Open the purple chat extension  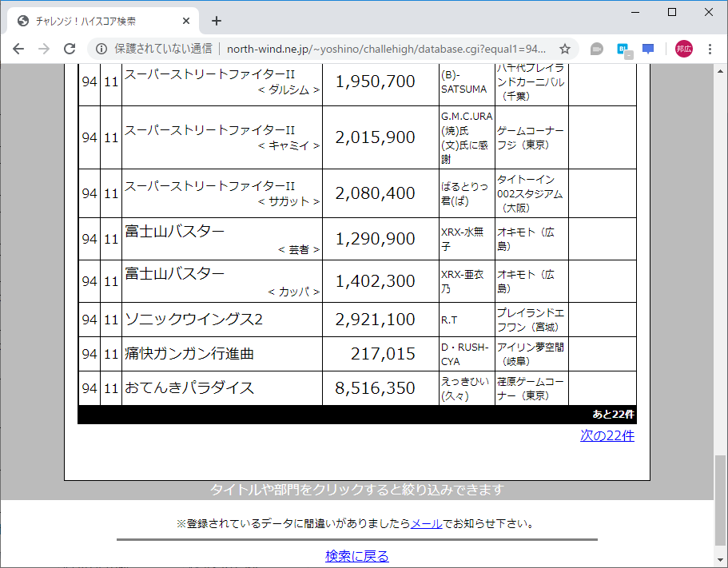(647, 49)
